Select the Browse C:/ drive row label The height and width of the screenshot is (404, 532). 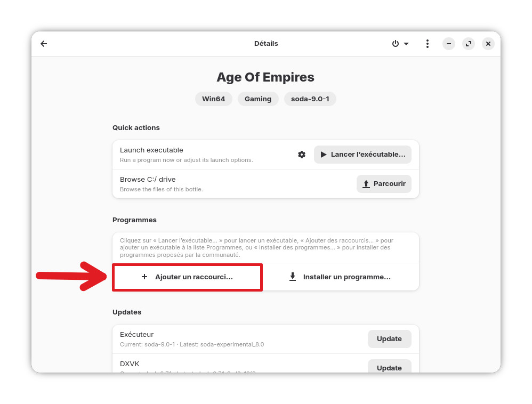148,180
